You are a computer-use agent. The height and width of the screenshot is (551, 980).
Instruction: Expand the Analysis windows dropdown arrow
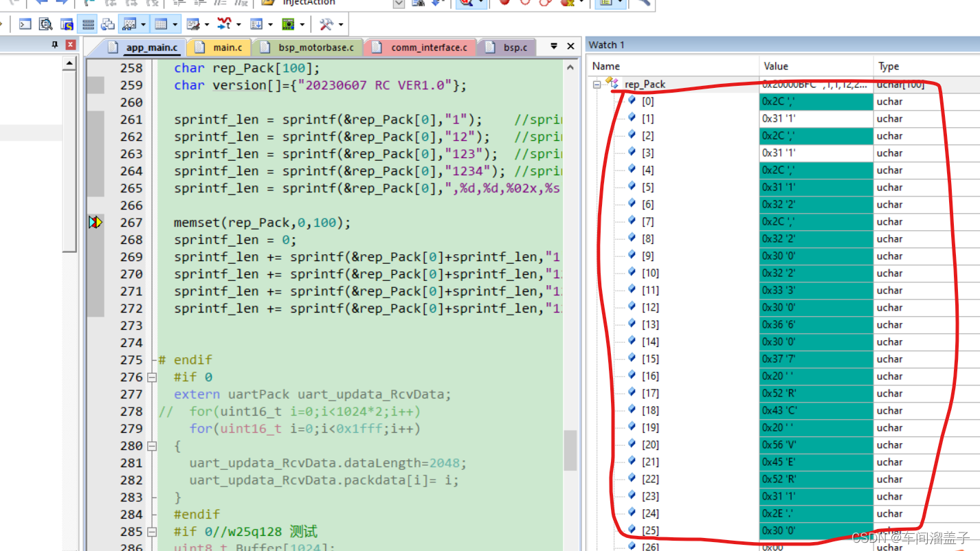pos(238,24)
